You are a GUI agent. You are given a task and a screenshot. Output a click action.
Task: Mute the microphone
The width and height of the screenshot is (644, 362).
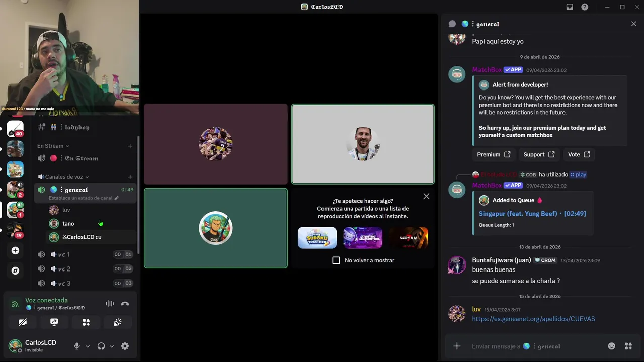[77, 346]
